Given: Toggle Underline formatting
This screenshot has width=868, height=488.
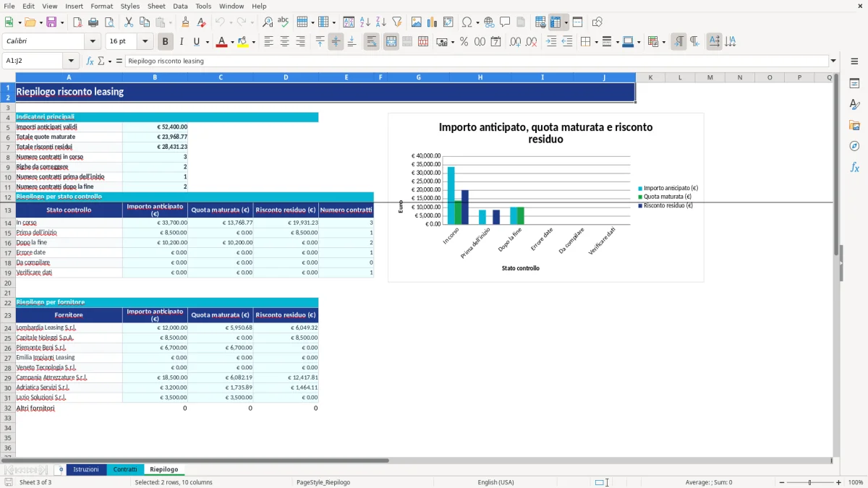Looking at the screenshot, I should click(197, 42).
